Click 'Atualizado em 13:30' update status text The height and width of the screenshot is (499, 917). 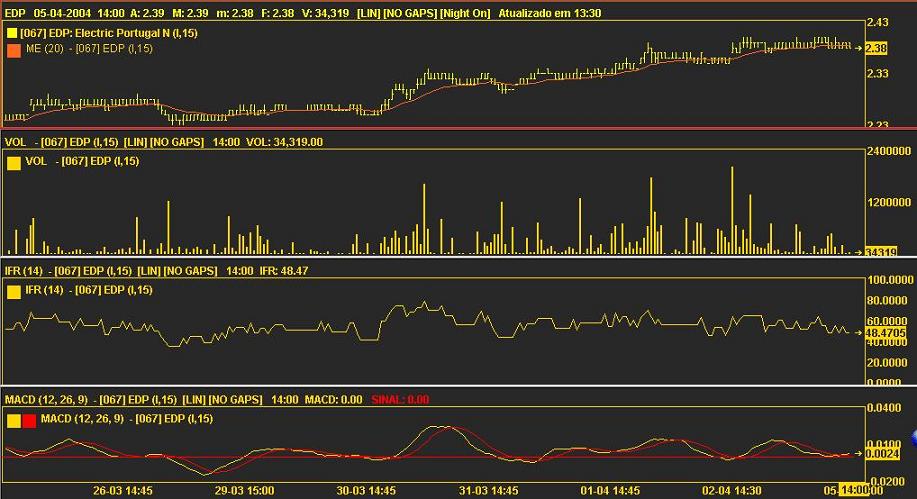[x=550, y=13]
